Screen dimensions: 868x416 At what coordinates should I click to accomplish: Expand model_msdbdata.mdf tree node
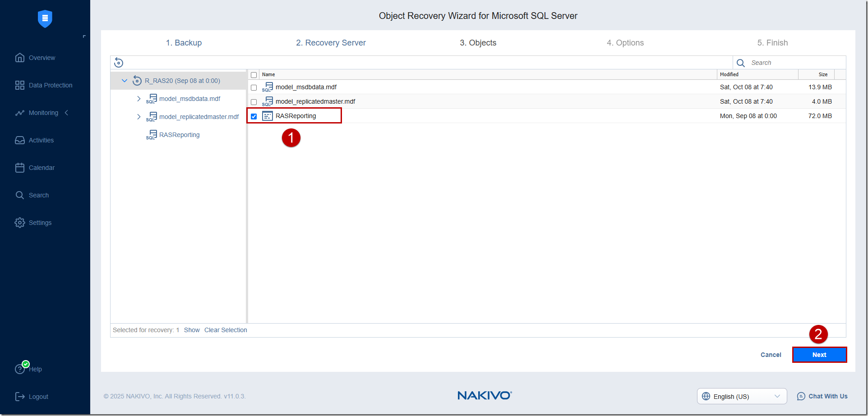tap(139, 99)
